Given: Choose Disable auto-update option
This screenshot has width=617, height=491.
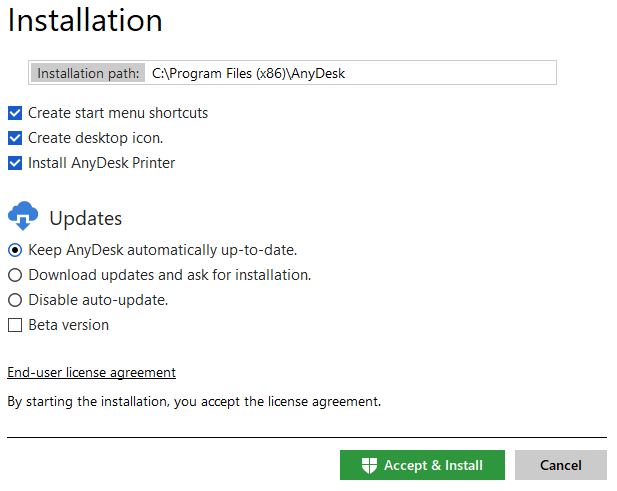Looking at the screenshot, I should [x=15, y=300].
